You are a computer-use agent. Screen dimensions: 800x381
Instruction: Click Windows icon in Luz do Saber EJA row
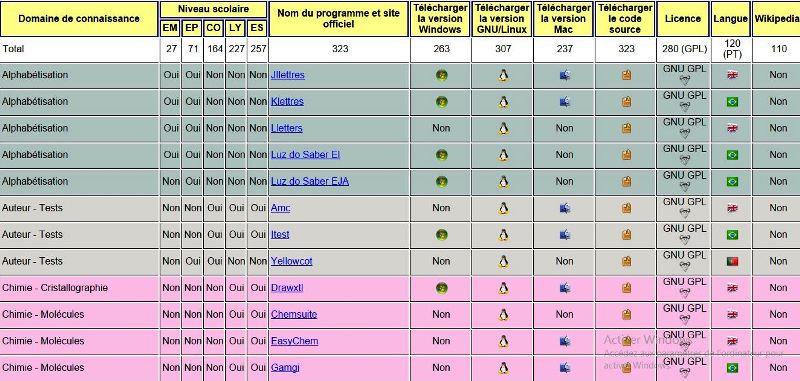click(x=441, y=182)
